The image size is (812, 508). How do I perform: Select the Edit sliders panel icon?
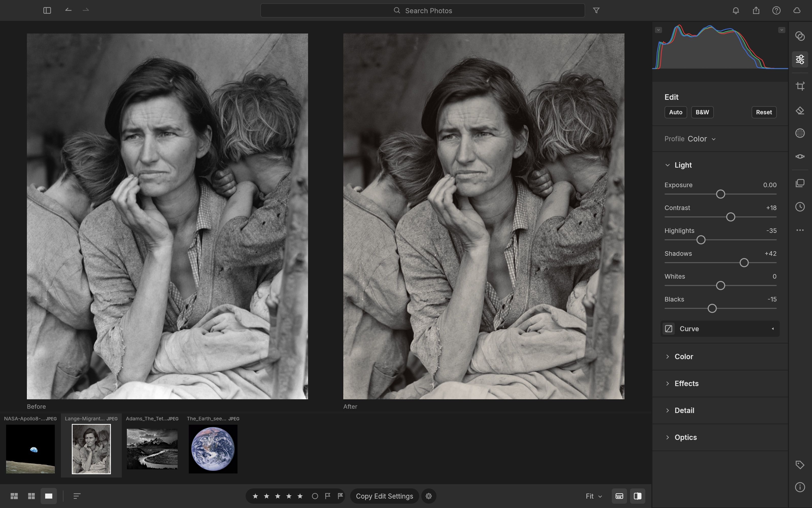pos(800,59)
